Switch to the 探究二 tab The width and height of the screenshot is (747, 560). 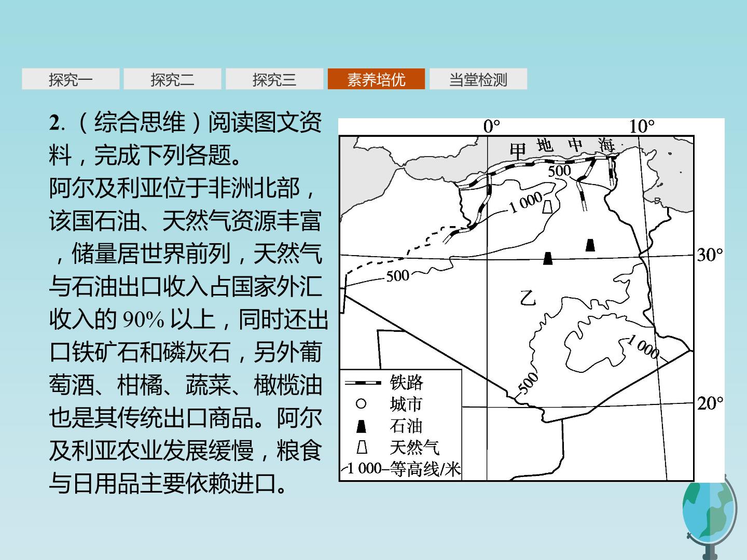point(172,79)
